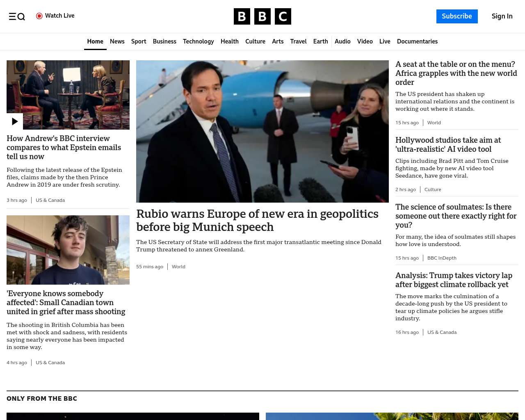Go to the Technology section
This screenshot has height=420, width=525.
[x=198, y=41]
